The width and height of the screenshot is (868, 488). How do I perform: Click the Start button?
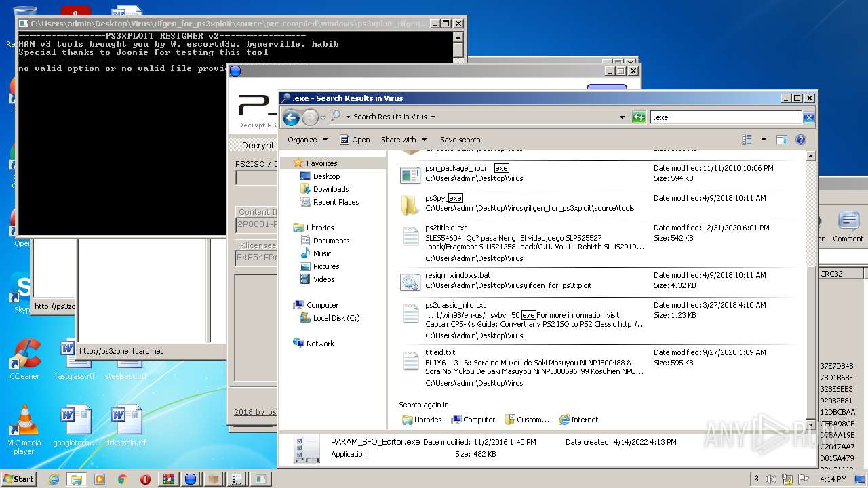point(18,479)
